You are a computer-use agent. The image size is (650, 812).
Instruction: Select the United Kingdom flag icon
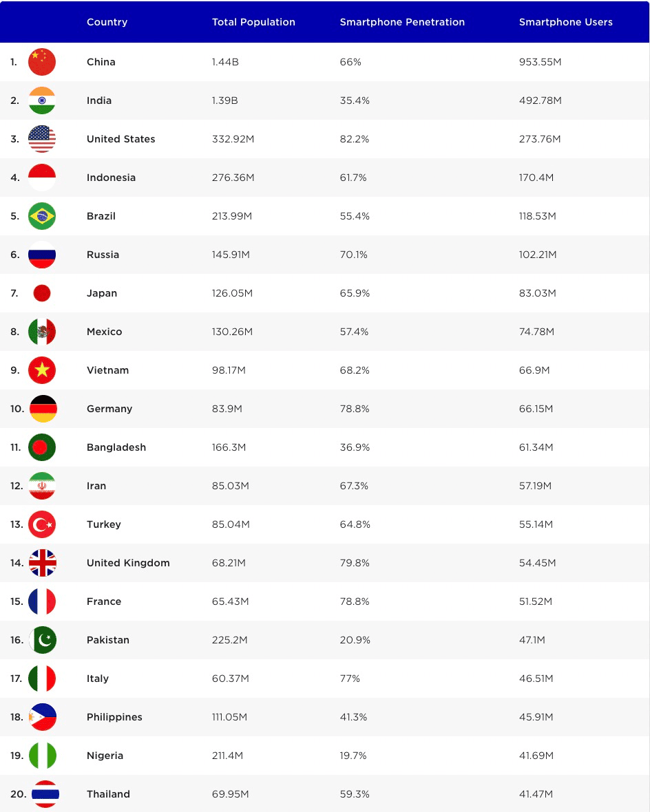43,563
